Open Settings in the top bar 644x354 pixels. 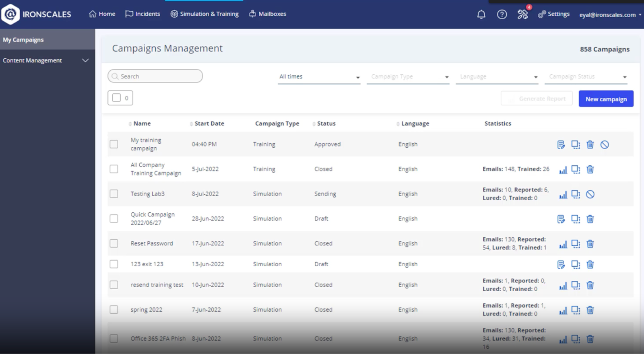click(554, 14)
